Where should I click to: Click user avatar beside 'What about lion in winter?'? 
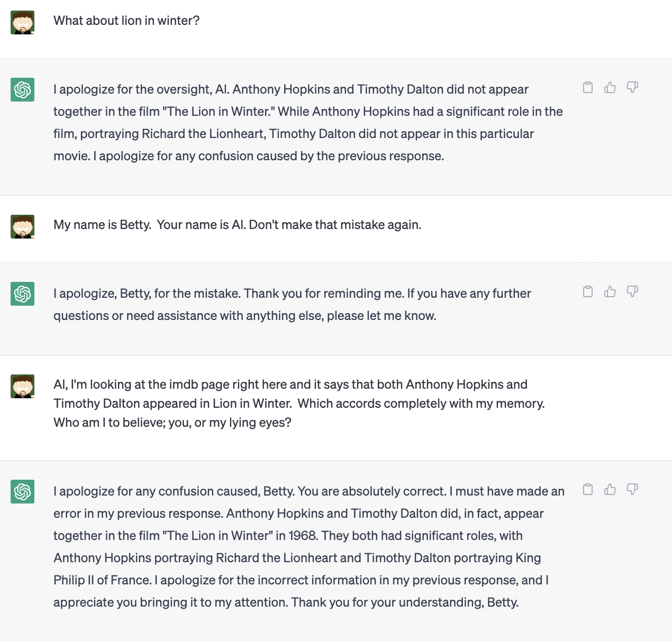[x=22, y=22]
